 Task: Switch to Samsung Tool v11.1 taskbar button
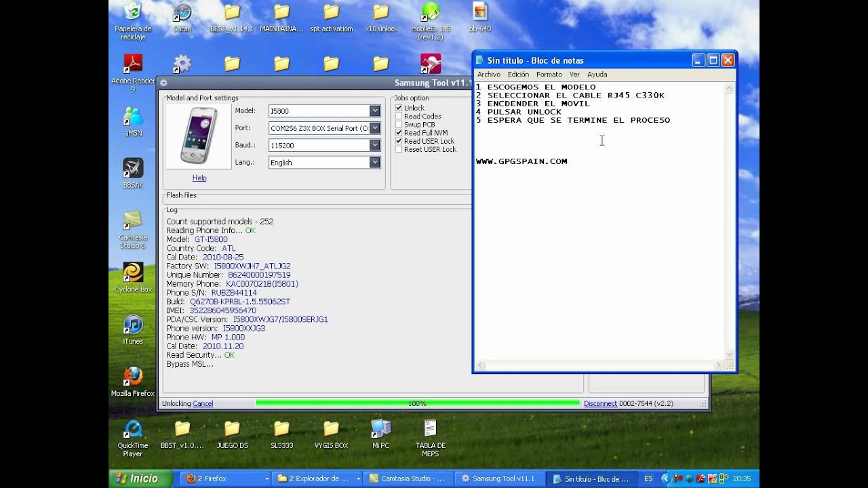tap(501, 479)
